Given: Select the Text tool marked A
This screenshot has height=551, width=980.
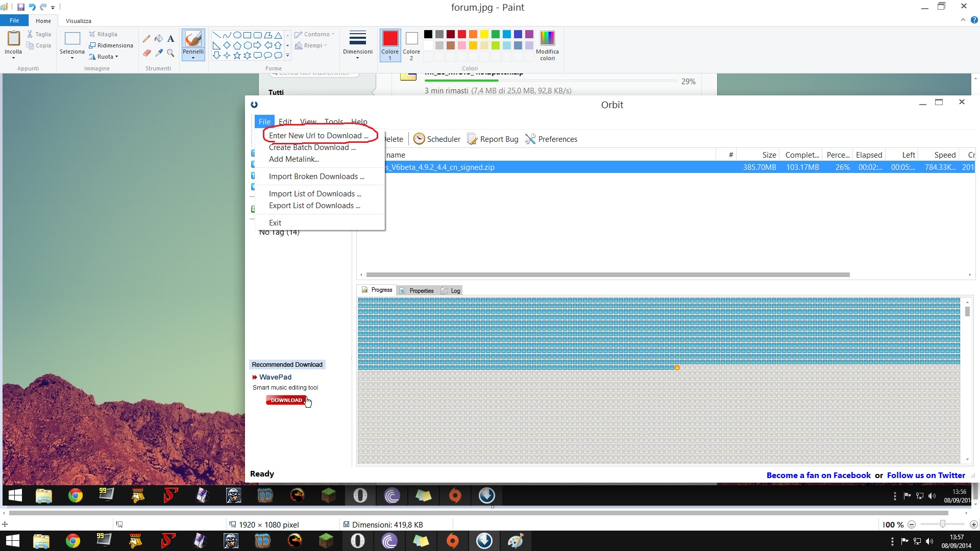Looking at the screenshot, I should 170,38.
